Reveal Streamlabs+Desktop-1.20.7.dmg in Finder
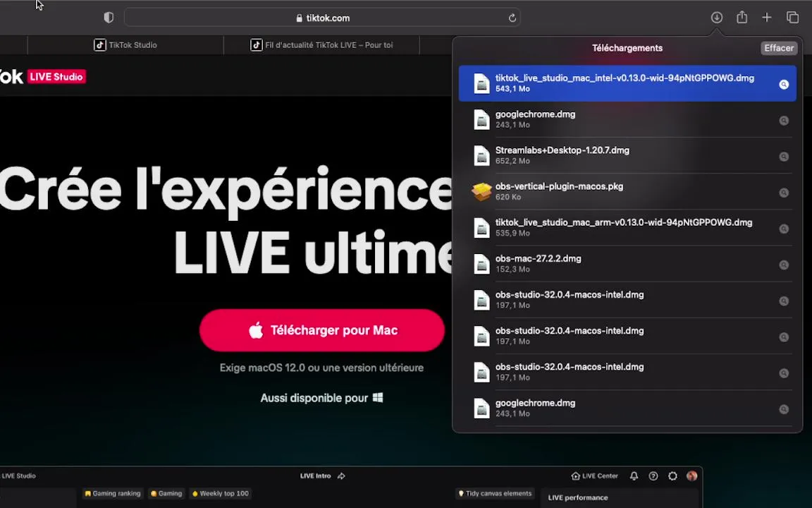 [x=784, y=157]
